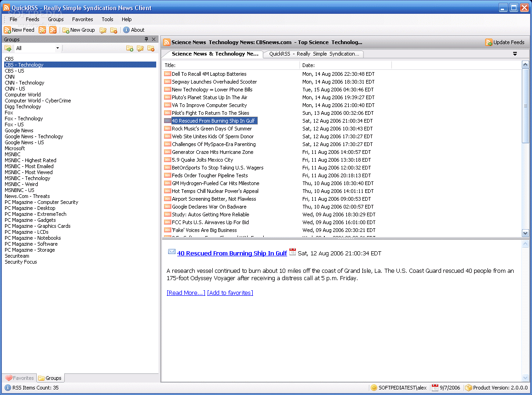Click the Product Version box icon in status bar
Viewport: 532px width, 395px height.
pos(468,388)
